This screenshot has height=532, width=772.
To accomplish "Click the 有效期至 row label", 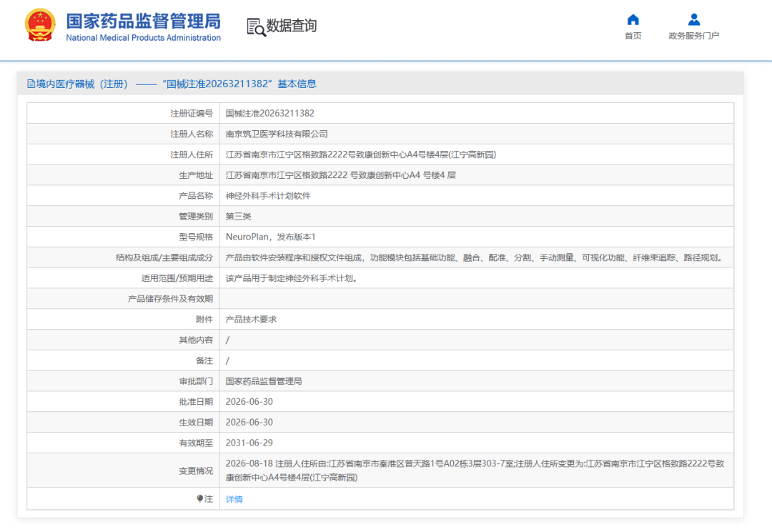I will pyautogui.click(x=196, y=443).
